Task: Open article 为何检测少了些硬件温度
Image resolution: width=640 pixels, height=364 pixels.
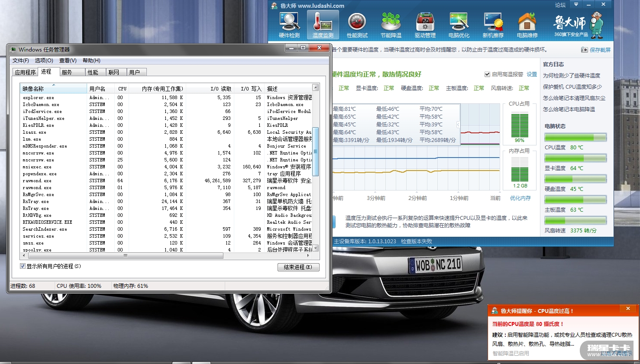Action: (x=572, y=75)
